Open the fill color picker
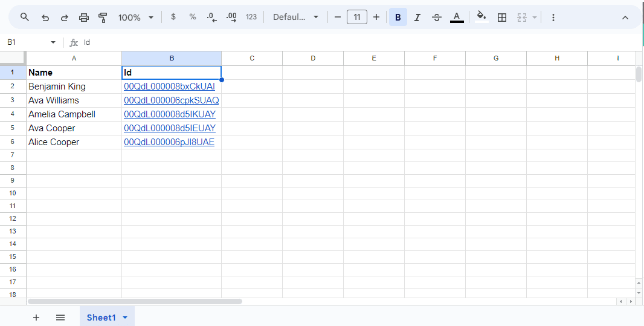Image resolution: width=644 pixels, height=326 pixels. (x=481, y=17)
